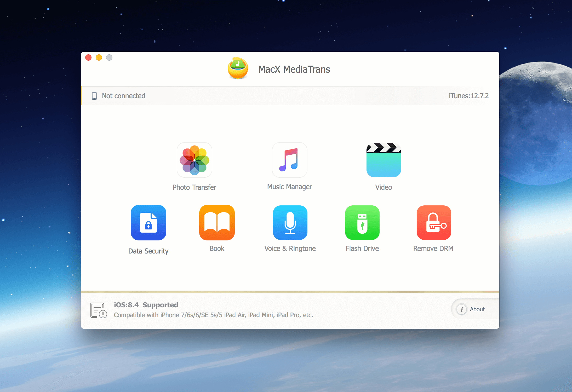Viewport: 572px width, 392px height.
Task: Click the Remove DRM label
Action: pyautogui.click(x=433, y=248)
